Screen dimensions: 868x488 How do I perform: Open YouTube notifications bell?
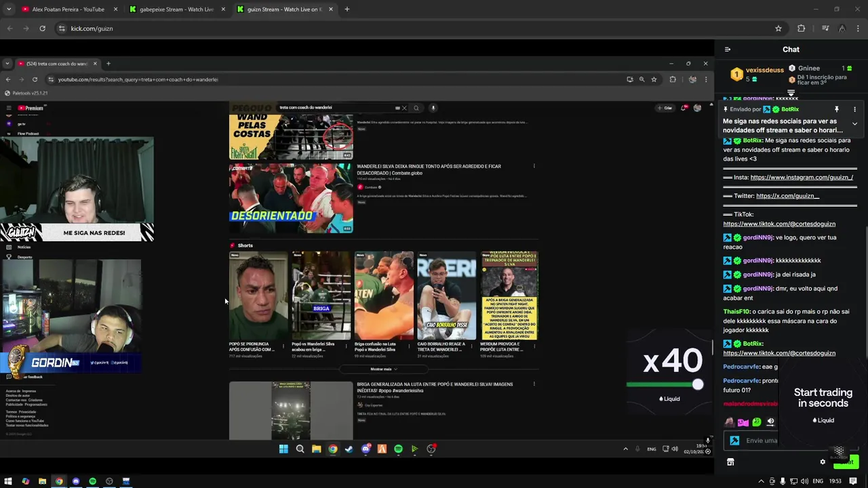tap(684, 108)
